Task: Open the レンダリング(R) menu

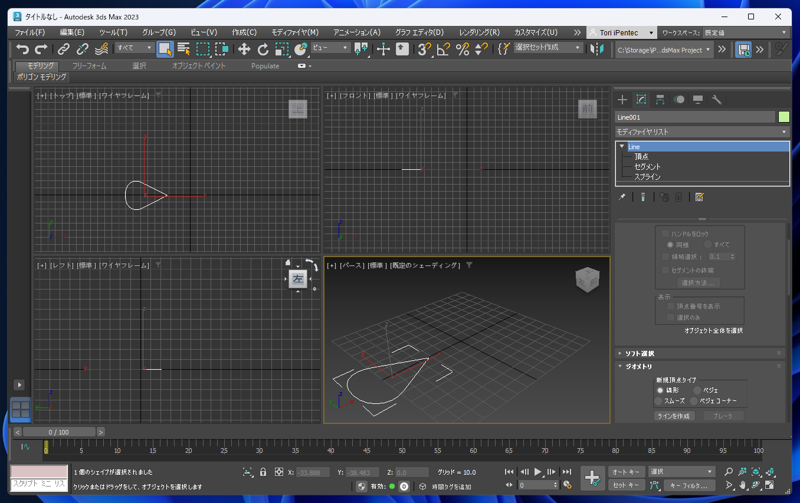Action: coord(479,32)
